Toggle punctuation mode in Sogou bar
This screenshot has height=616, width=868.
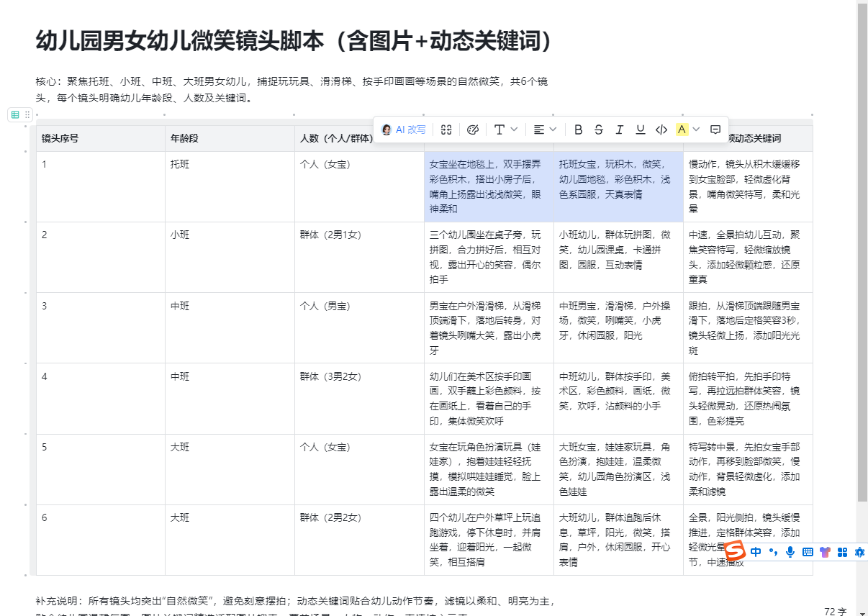point(773,552)
